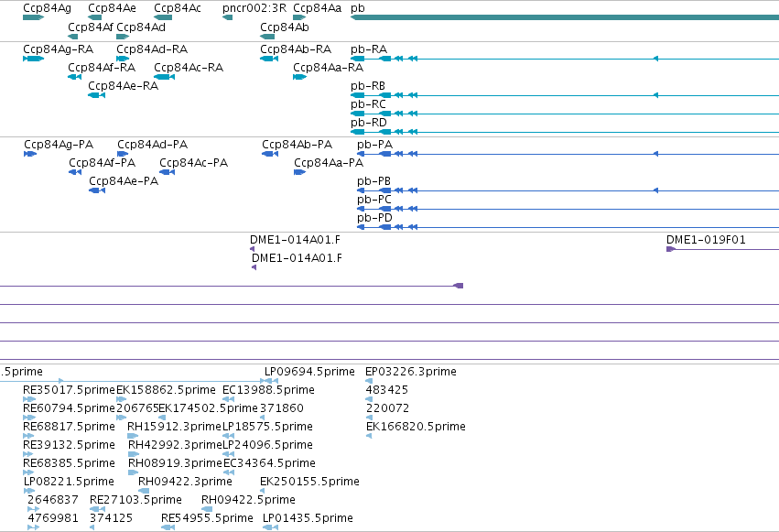779x532 pixels.
Task: Select the RH09422.5prime EST label
Action: 248,500
